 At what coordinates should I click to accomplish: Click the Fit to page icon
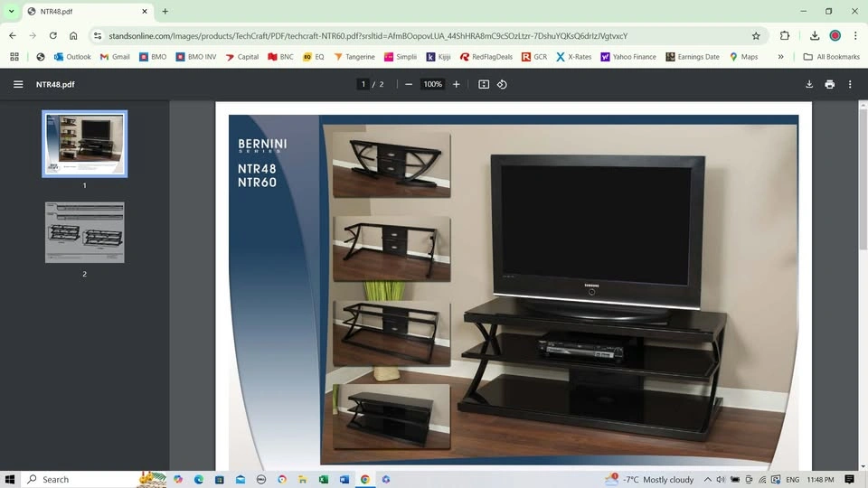pos(484,84)
